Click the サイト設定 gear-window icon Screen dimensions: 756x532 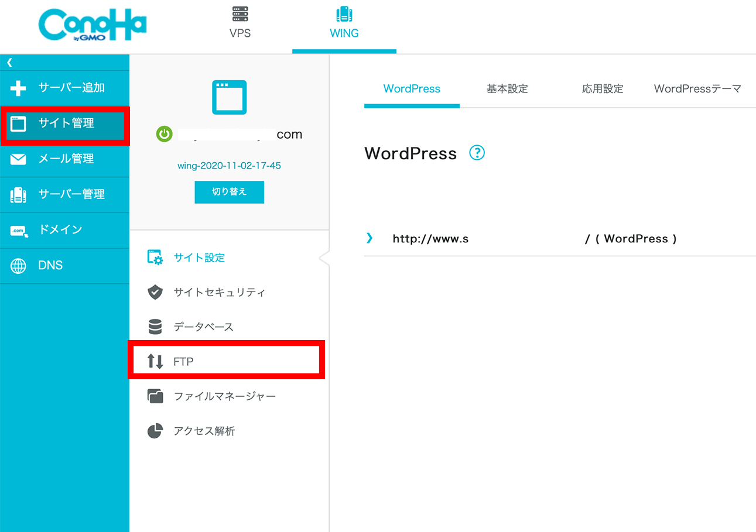[155, 258]
